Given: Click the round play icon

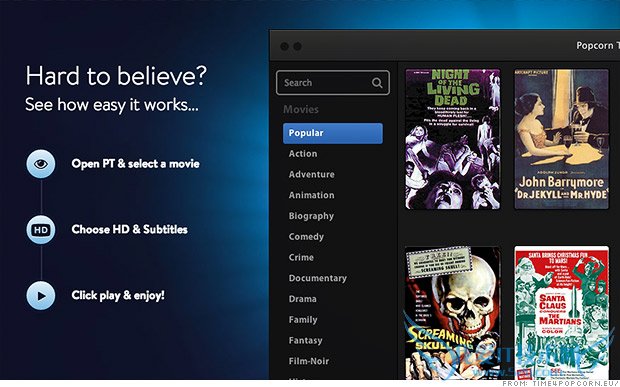Looking at the screenshot, I should pos(41,296).
